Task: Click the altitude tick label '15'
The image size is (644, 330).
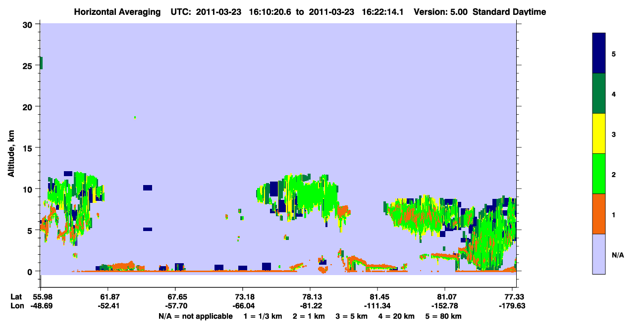Action: [x=28, y=147]
